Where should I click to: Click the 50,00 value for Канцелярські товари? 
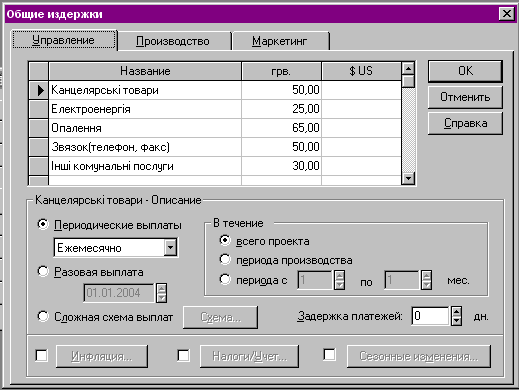(281, 90)
